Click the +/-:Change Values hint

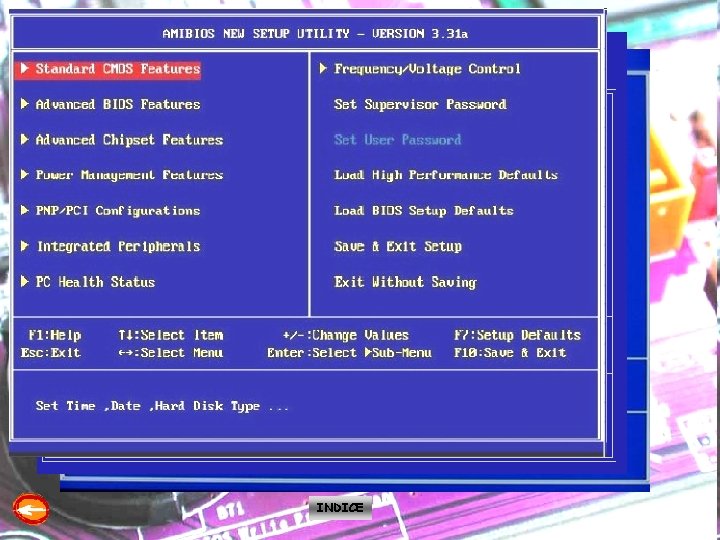click(x=345, y=335)
